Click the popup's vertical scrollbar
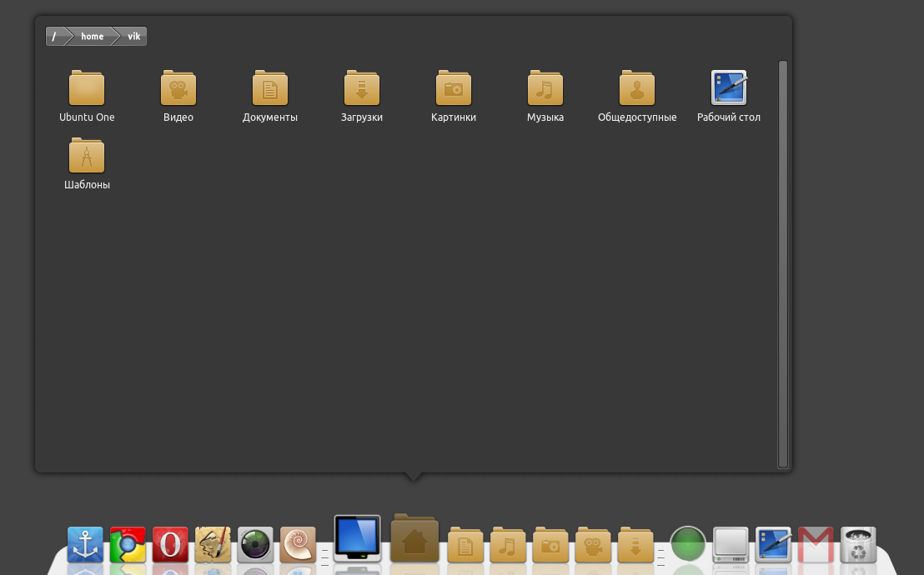The width and height of the screenshot is (924, 575). point(782,264)
